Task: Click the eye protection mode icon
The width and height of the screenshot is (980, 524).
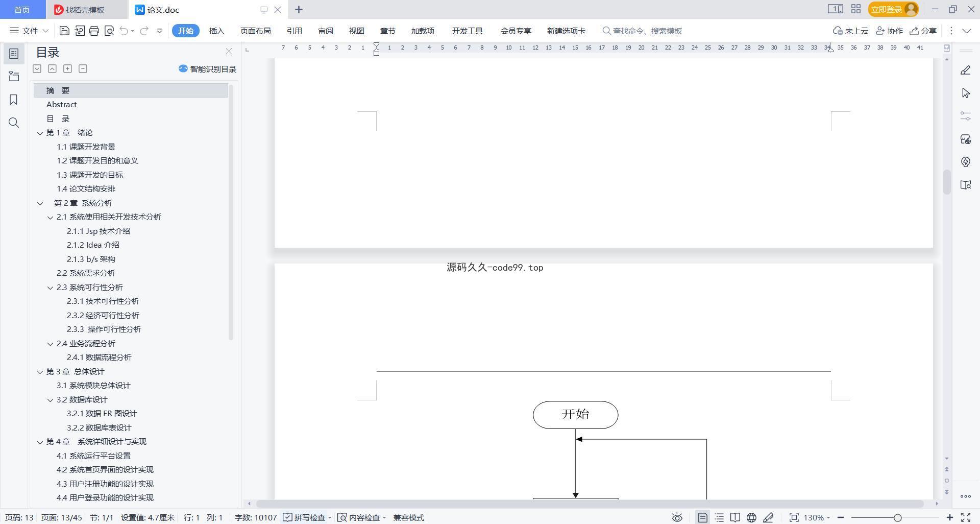Action: [677, 517]
